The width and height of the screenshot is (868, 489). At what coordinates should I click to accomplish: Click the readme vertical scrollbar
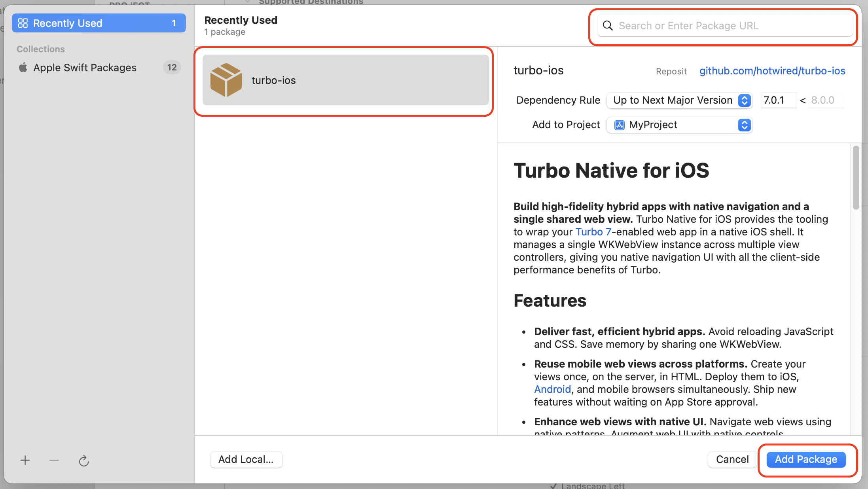click(x=856, y=177)
